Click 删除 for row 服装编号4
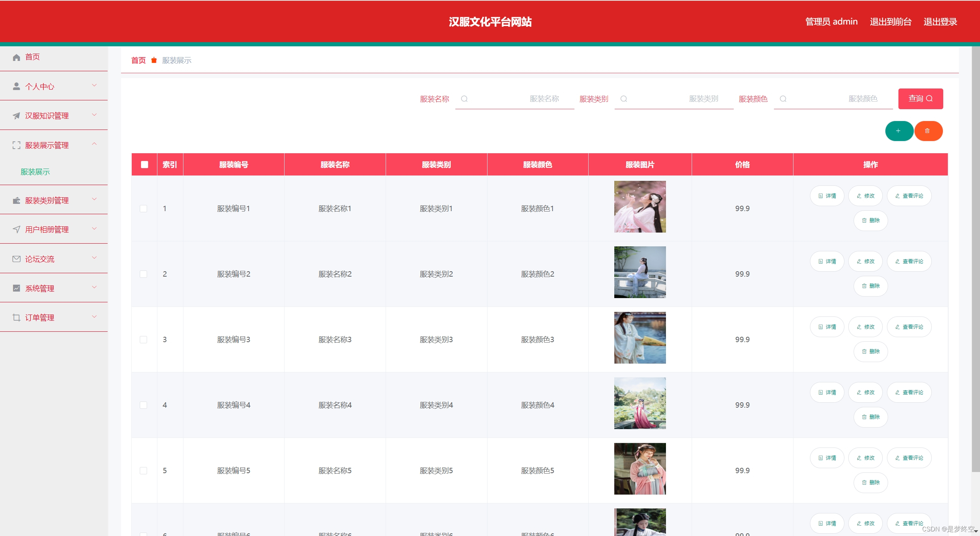The image size is (980, 536). [x=870, y=417]
